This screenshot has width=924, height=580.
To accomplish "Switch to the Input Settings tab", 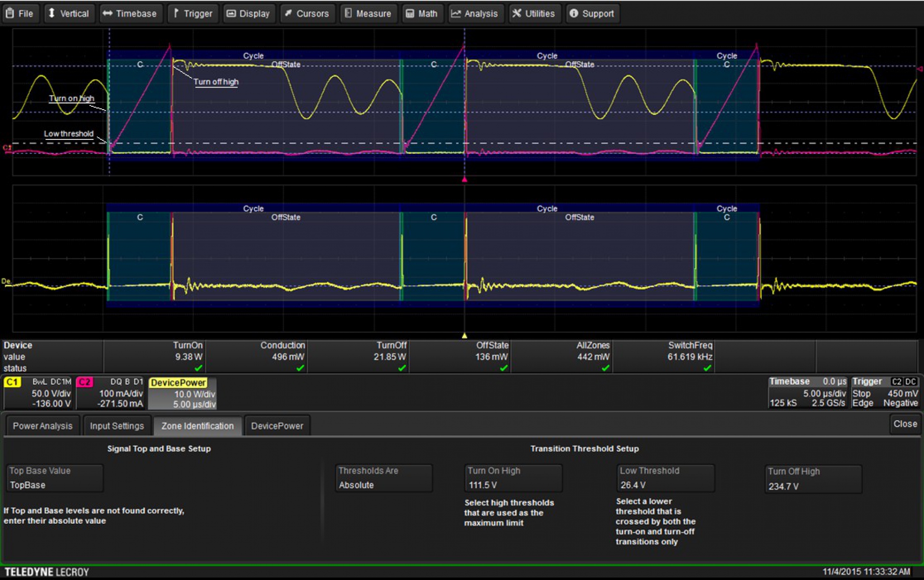I will pyautogui.click(x=116, y=426).
